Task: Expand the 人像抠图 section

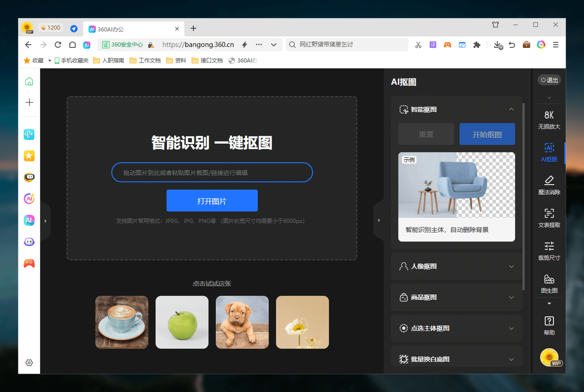Action: point(511,266)
